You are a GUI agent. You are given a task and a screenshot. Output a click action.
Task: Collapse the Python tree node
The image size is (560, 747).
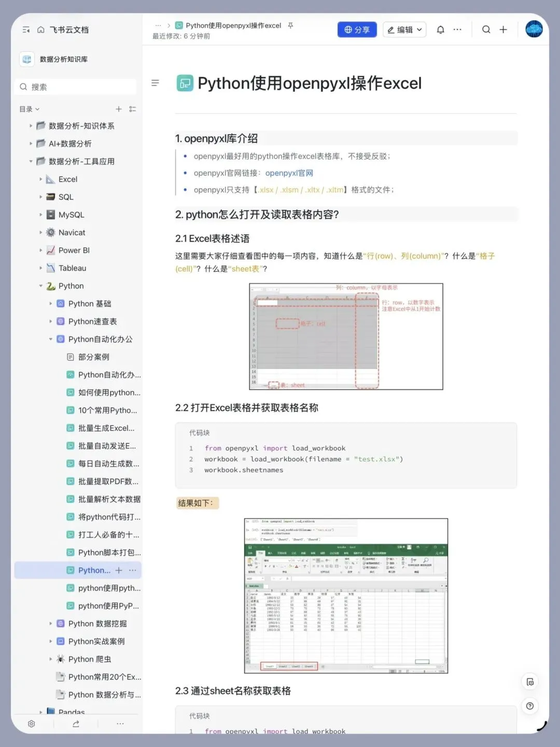(x=41, y=286)
